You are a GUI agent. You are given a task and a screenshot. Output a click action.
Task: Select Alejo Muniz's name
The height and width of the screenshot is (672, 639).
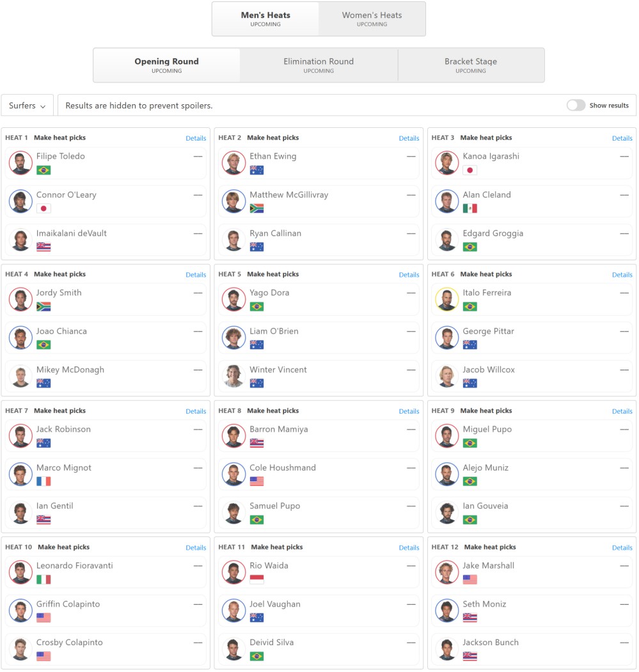[485, 467]
